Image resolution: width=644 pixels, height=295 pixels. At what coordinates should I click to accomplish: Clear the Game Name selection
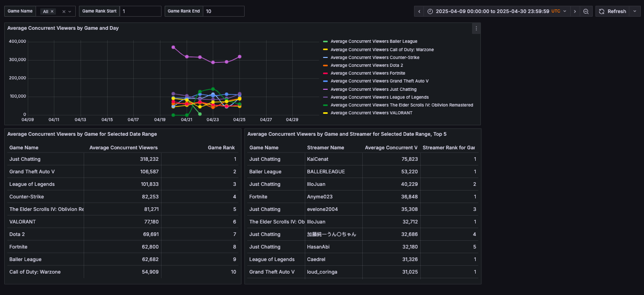[63, 11]
